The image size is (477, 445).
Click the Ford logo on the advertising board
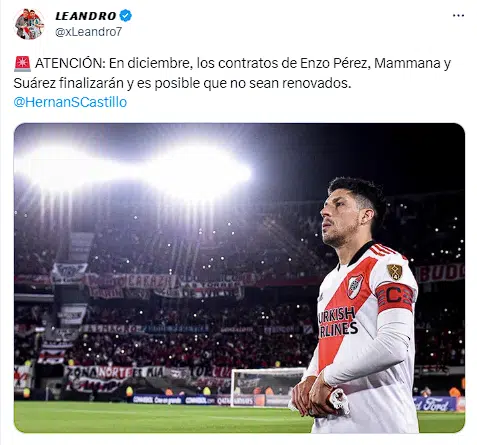tap(436, 404)
